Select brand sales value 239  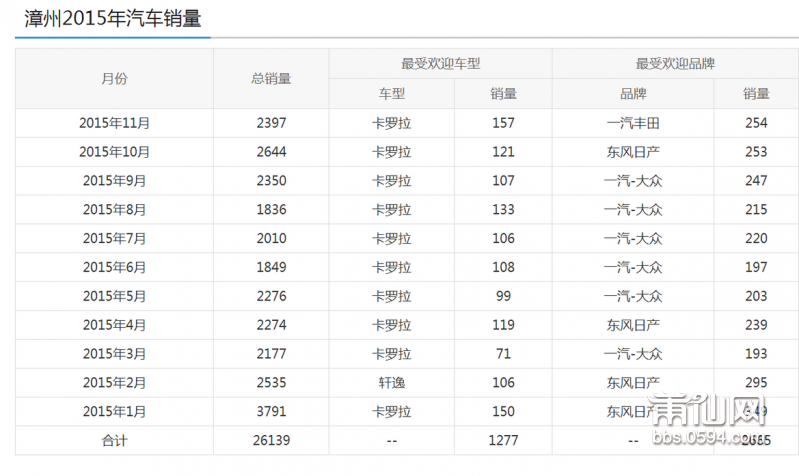[756, 325]
